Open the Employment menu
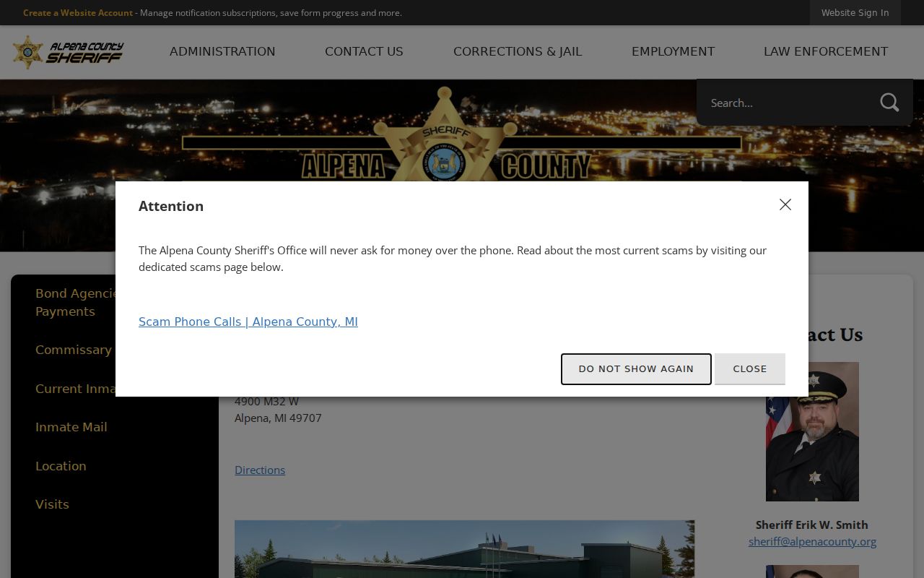 click(x=673, y=52)
